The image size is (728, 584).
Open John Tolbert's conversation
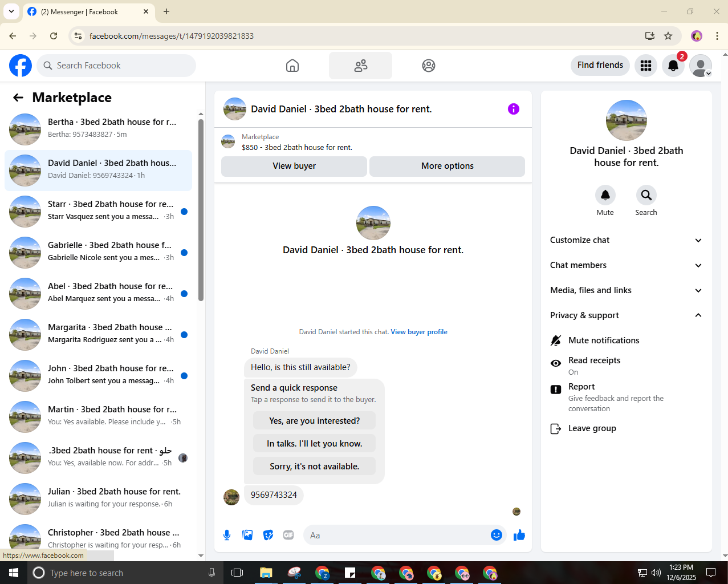point(98,376)
